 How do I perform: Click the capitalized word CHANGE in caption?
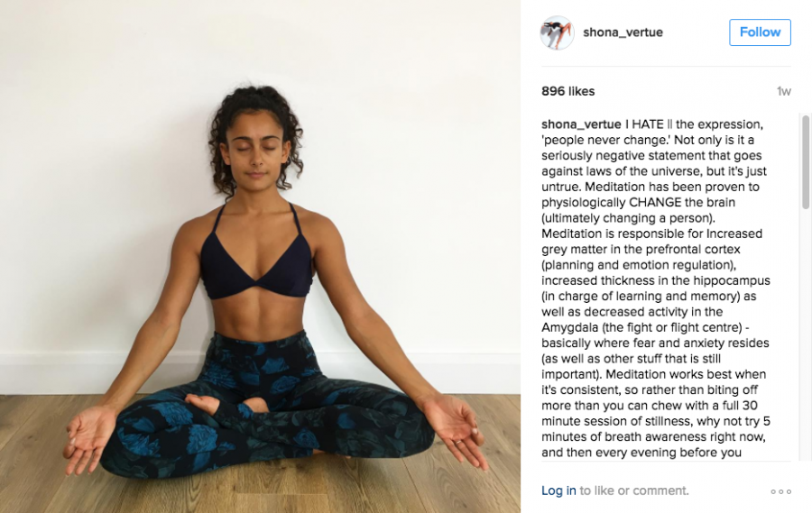655,202
